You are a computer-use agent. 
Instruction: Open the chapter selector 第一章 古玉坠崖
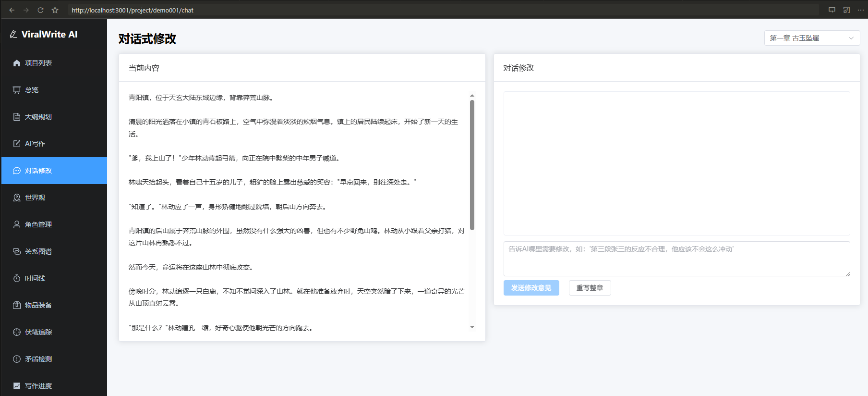click(812, 38)
